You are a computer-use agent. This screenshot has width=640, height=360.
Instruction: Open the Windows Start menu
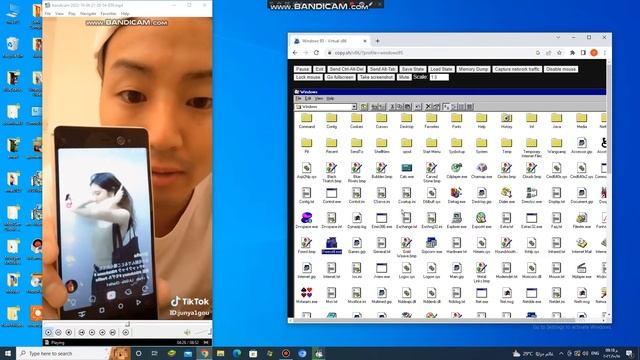coord(8,353)
